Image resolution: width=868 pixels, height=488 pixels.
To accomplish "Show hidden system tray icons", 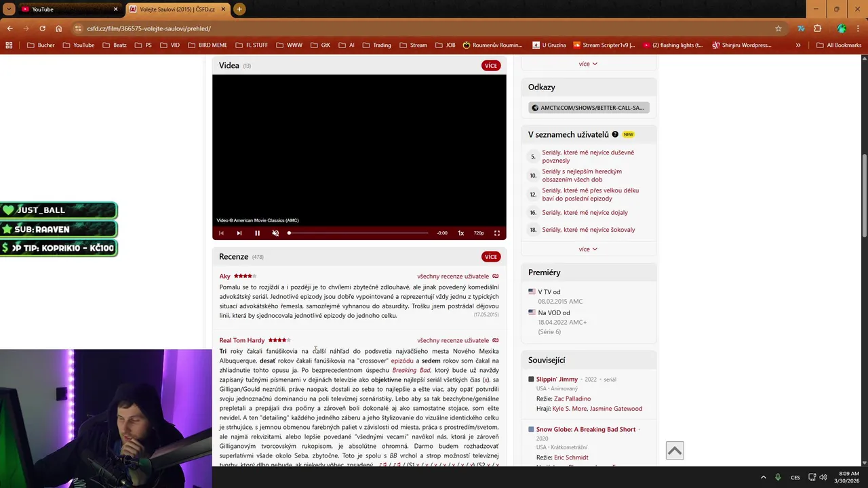I will tap(764, 477).
